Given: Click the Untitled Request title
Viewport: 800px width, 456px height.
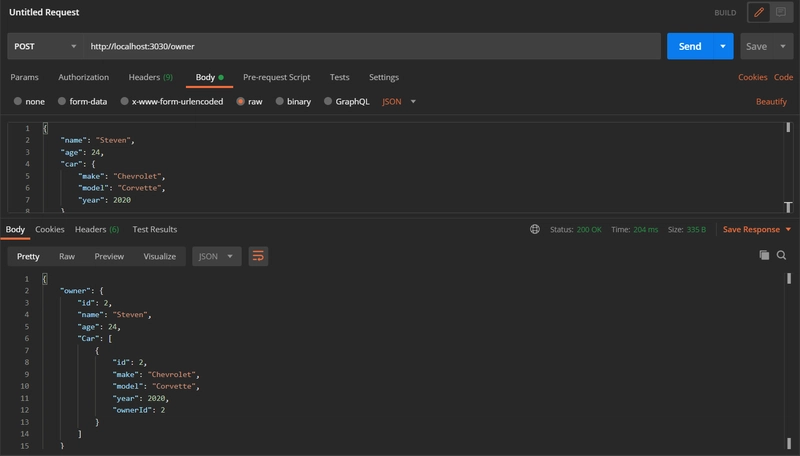Looking at the screenshot, I should tap(44, 12).
